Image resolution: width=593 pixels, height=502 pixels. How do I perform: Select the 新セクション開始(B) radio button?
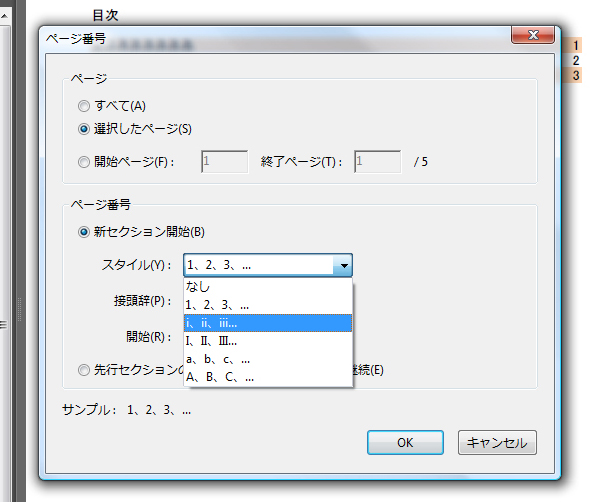coord(84,232)
